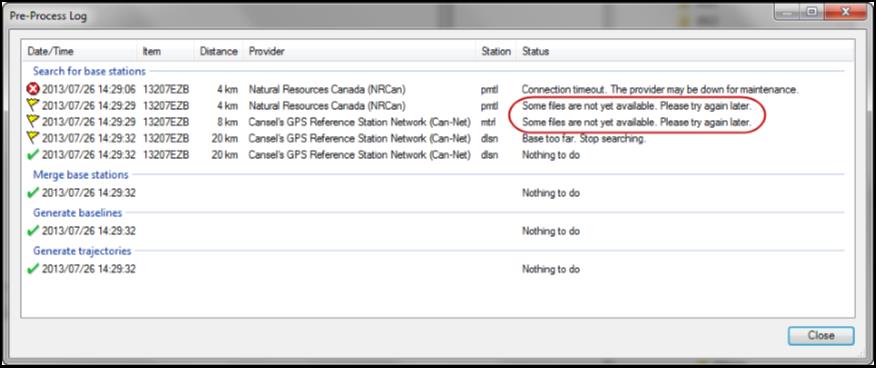
Task: Select the 'Connection timeout' status message
Action: pos(660,89)
